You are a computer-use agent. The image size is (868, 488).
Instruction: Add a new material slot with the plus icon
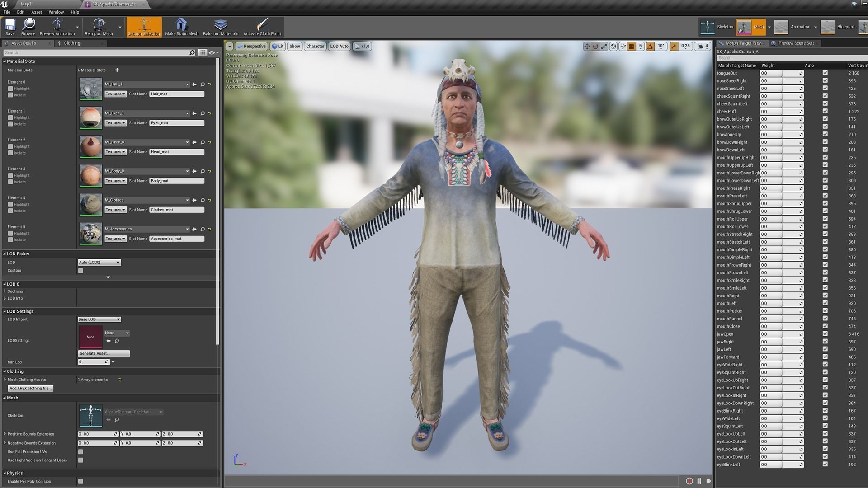pos(117,70)
